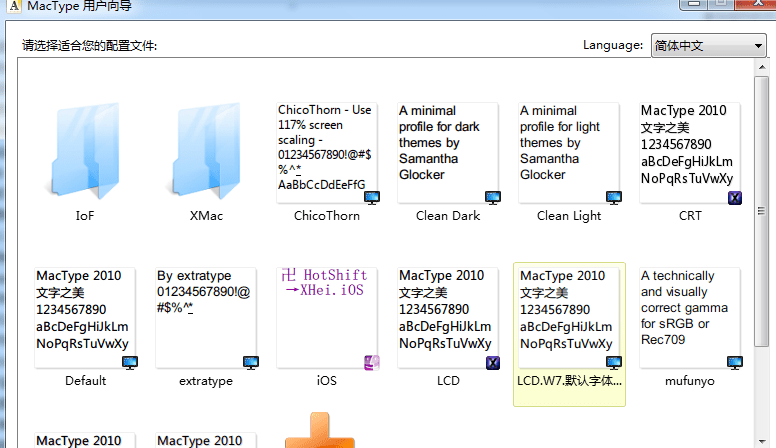This screenshot has width=776, height=448.
Task: Click the mufunyo label text
Action: tap(690, 381)
